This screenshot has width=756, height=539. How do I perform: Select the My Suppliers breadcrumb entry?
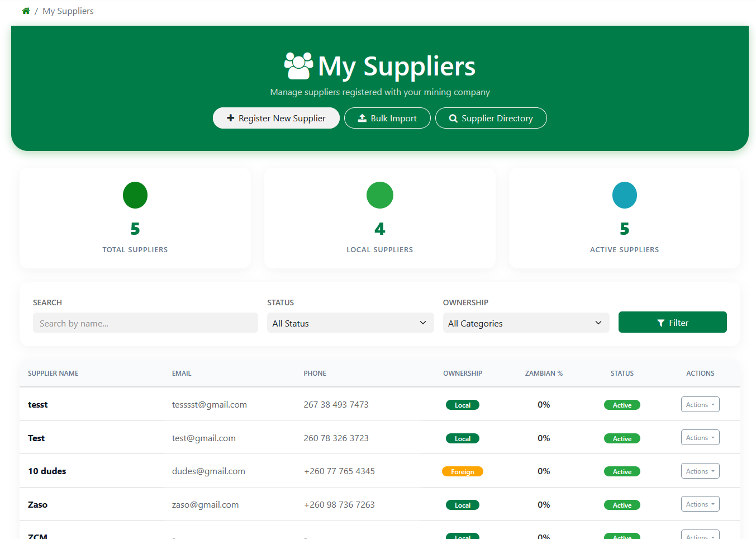click(68, 11)
